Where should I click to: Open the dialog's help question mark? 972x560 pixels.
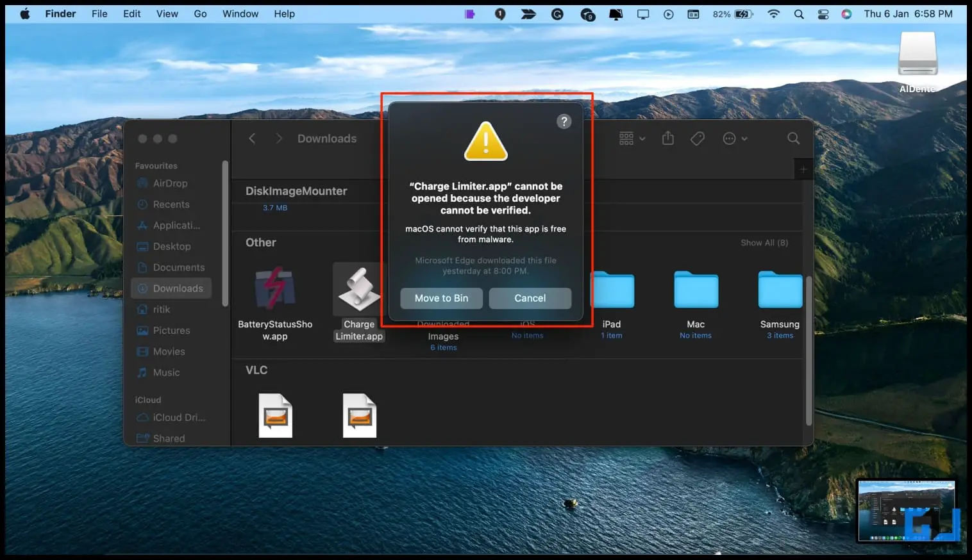[x=564, y=122]
